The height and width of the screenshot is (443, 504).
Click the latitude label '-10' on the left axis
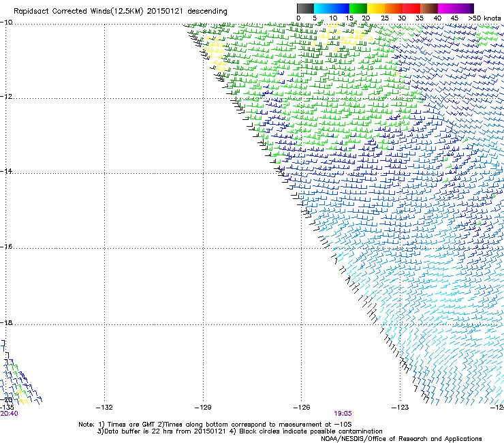(6, 22)
